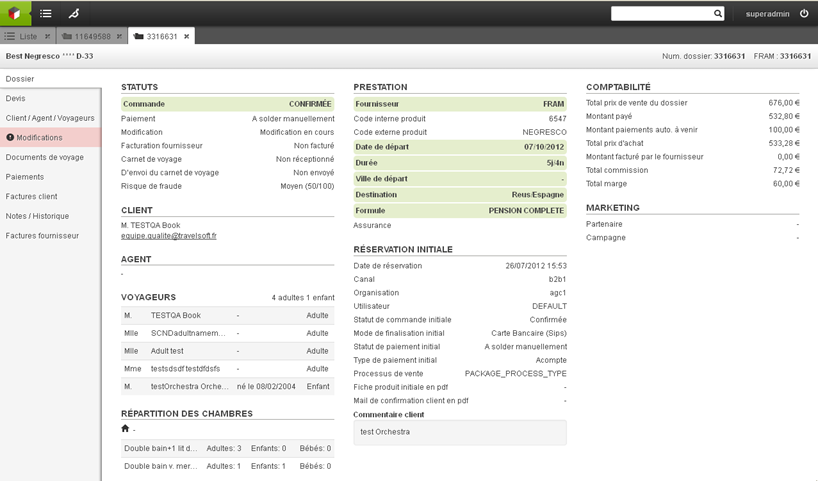Open Documents de voyage section
This screenshot has width=818, height=481.
pyautogui.click(x=45, y=157)
